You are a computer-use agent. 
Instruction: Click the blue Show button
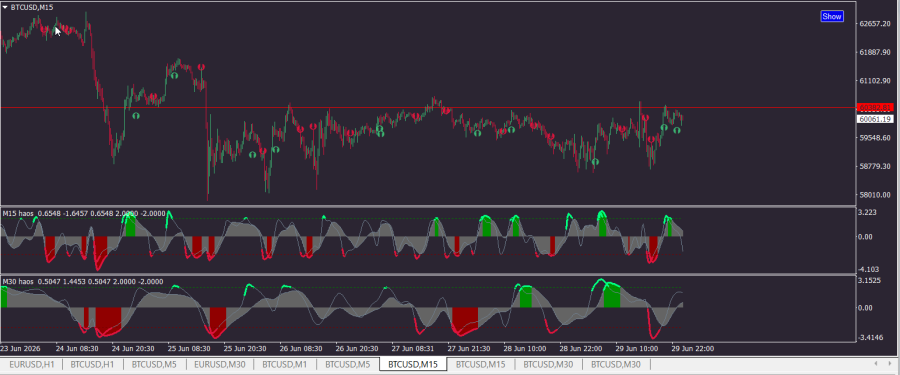(x=832, y=16)
